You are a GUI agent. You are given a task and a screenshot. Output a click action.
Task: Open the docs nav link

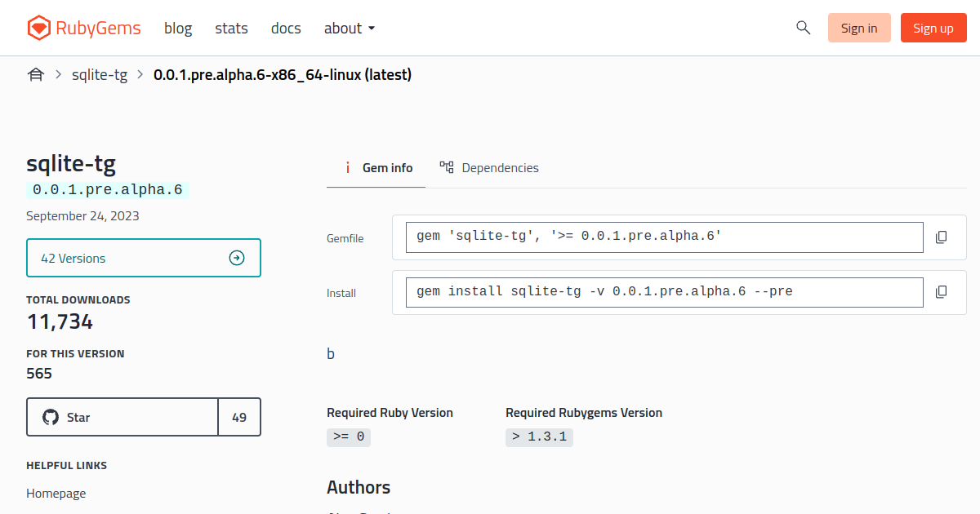pyautogui.click(x=286, y=29)
